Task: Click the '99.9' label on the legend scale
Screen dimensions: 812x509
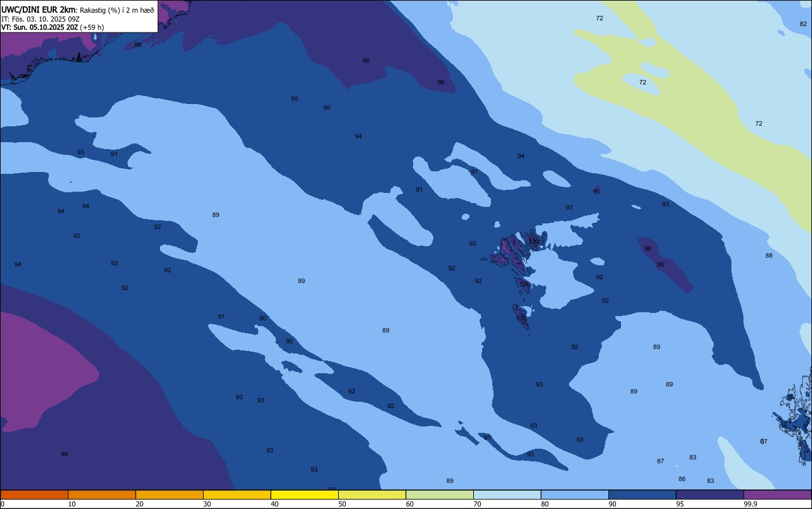Action: click(750, 504)
